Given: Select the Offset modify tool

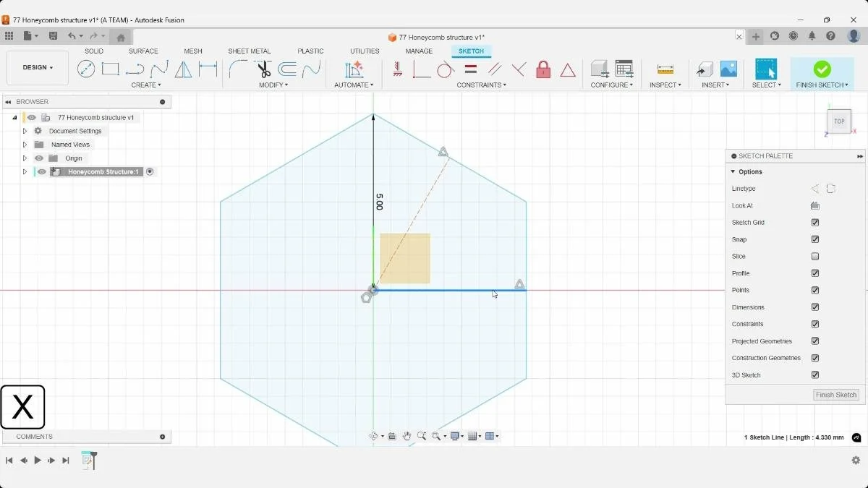Looking at the screenshot, I should (288, 69).
